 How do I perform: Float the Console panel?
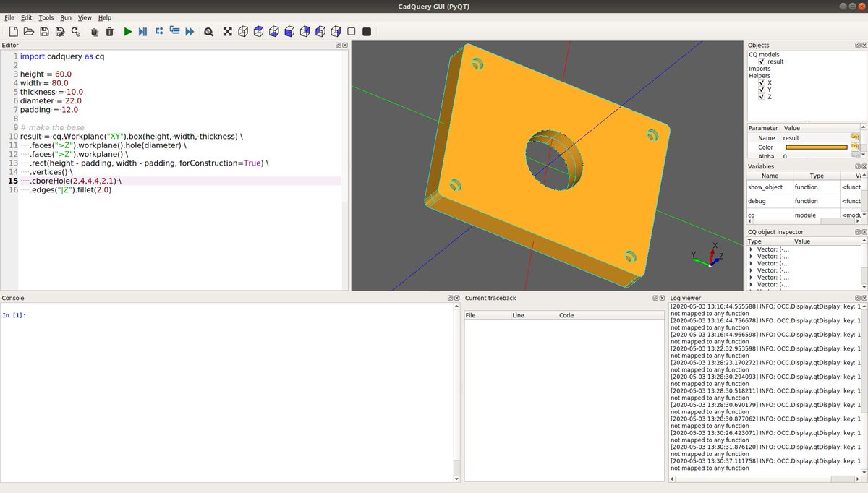450,298
